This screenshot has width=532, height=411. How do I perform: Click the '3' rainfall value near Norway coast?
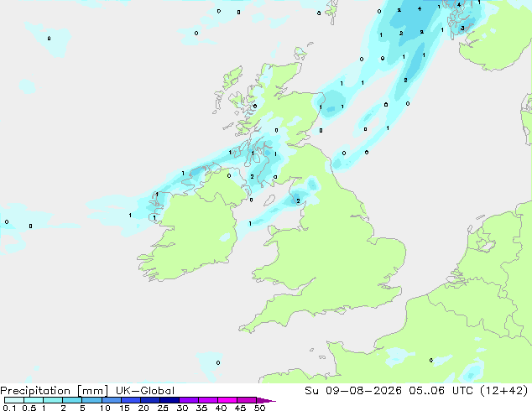[x=462, y=29]
